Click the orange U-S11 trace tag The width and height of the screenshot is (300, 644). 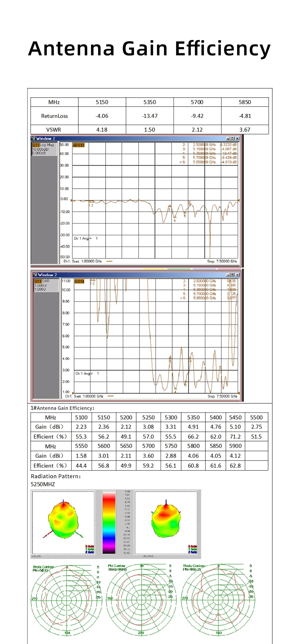tap(79, 281)
